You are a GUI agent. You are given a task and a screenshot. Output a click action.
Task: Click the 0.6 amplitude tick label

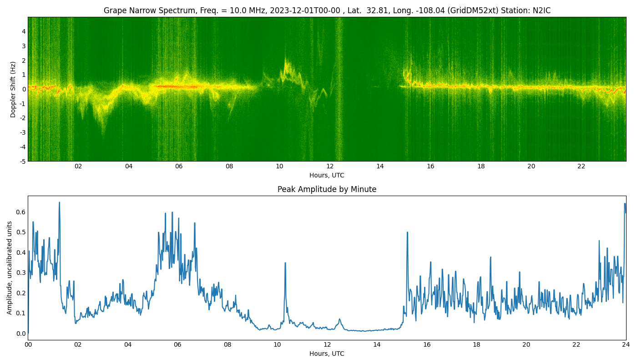click(x=21, y=212)
